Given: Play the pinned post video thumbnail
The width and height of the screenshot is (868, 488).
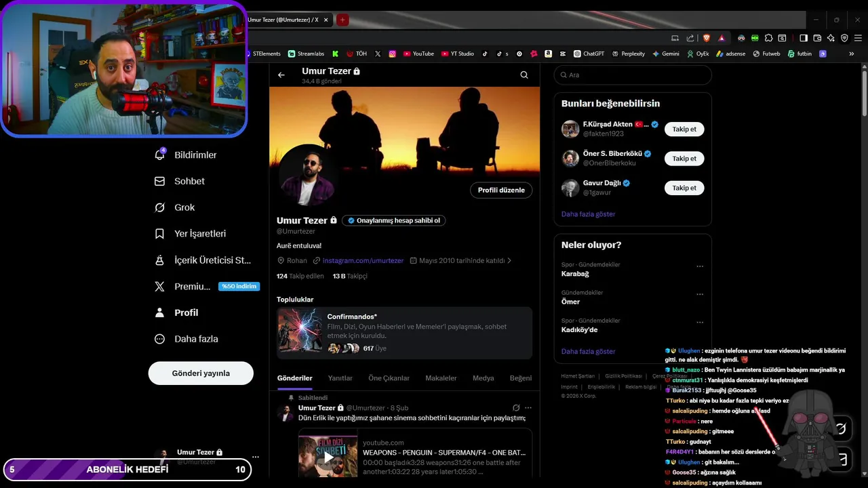Looking at the screenshot, I should click(x=328, y=457).
